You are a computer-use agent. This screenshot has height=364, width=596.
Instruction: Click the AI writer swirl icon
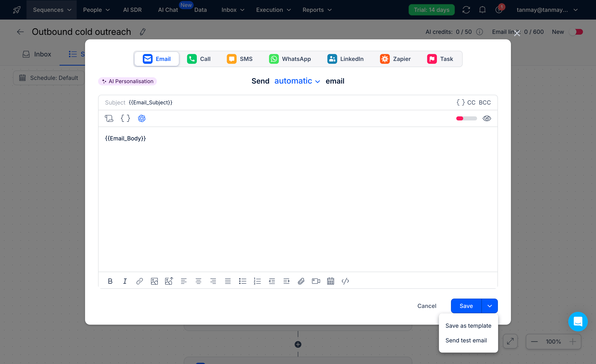[142, 118]
